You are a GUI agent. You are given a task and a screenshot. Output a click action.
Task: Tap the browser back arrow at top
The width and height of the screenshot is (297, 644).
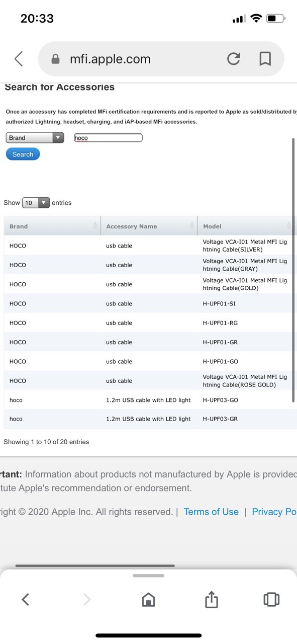[x=19, y=59]
